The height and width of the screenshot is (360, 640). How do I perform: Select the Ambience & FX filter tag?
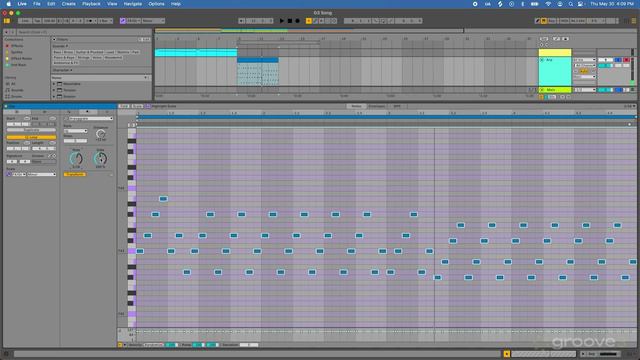[65, 63]
